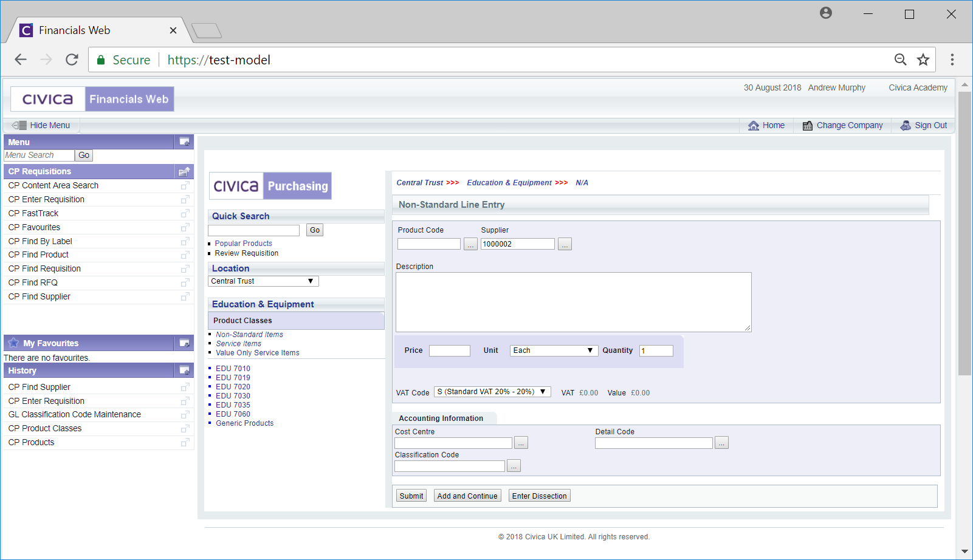This screenshot has width=973, height=560.
Task: Click into the Description text area
Action: point(573,302)
